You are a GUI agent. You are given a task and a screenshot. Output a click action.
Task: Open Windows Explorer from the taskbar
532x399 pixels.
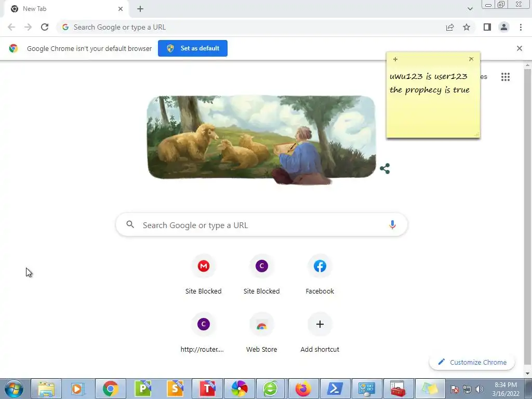[46, 389]
